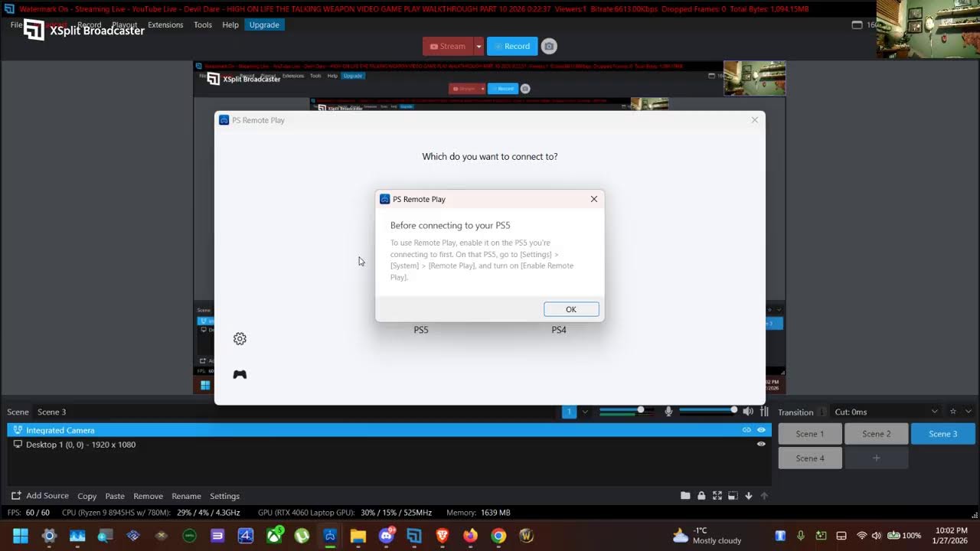Screen dimensions: 980x551
Task: Click the screenshot camera icon beside Record
Action: [549, 46]
